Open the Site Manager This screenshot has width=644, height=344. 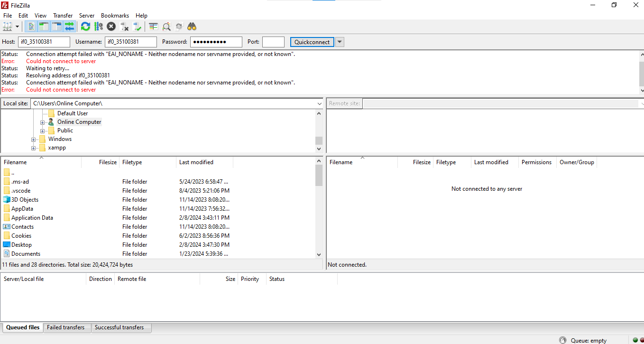point(8,27)
